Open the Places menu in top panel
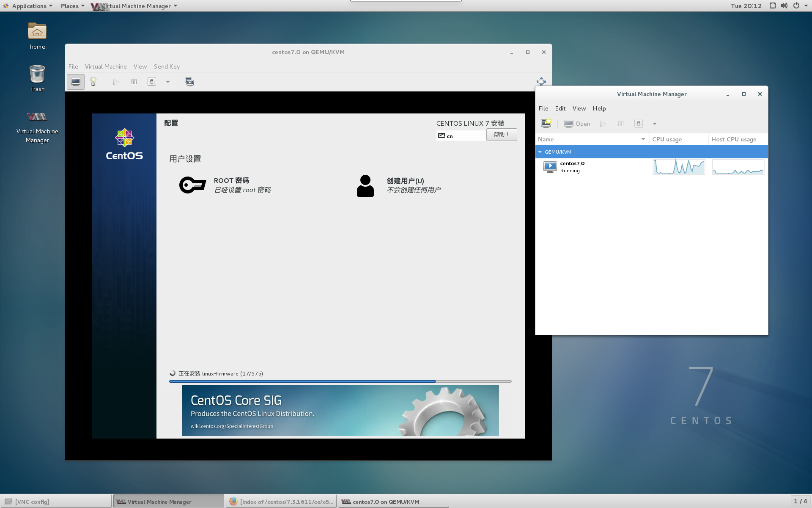812x508 pixels. tap(72, 6)
